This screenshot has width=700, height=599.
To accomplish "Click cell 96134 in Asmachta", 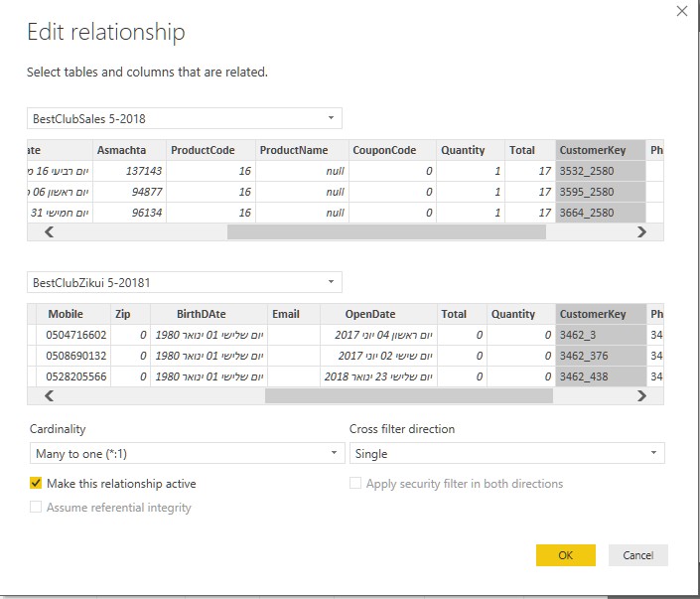I will pyautogui.click(x=129, y=213).
